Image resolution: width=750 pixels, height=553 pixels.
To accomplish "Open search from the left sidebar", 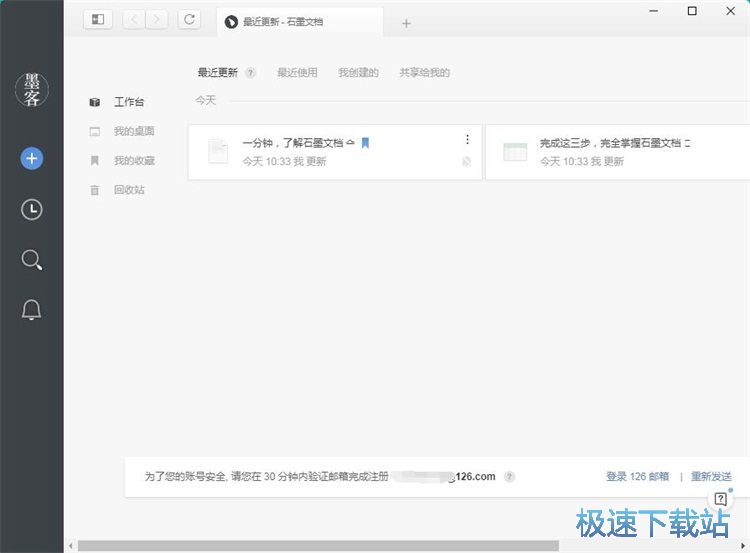I will point(32,260).
